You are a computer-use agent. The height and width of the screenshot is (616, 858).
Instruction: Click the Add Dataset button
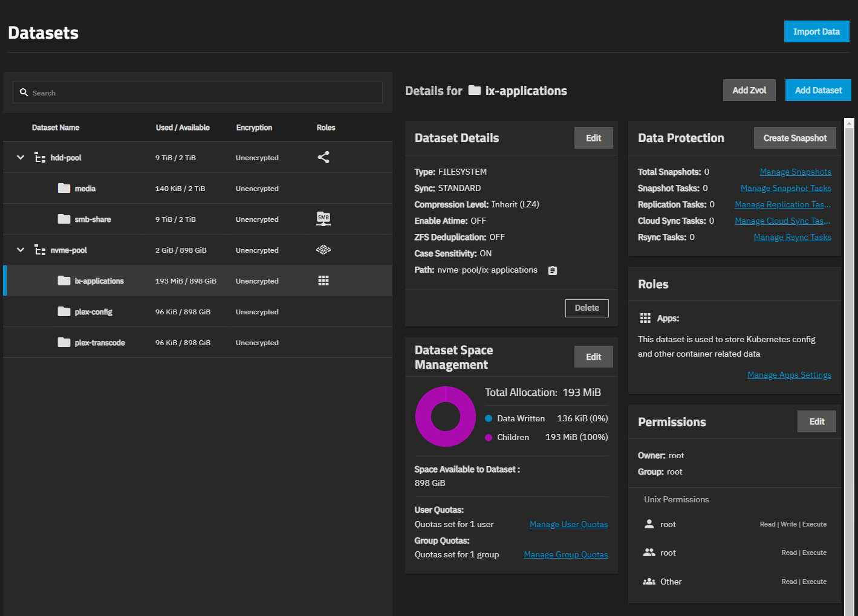(x=818, y=90)
